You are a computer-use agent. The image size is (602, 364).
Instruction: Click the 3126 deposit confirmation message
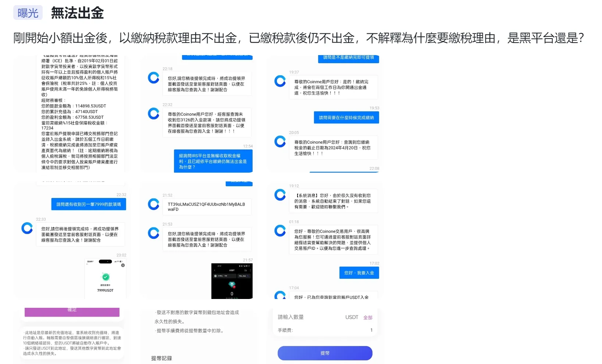pos(207,123)
